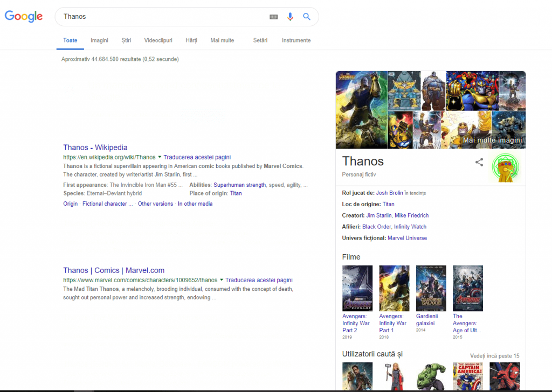Click the Gardienii galaxiei title link
Viewport: 552px width, 392px height.
click(x=427, y=320)
